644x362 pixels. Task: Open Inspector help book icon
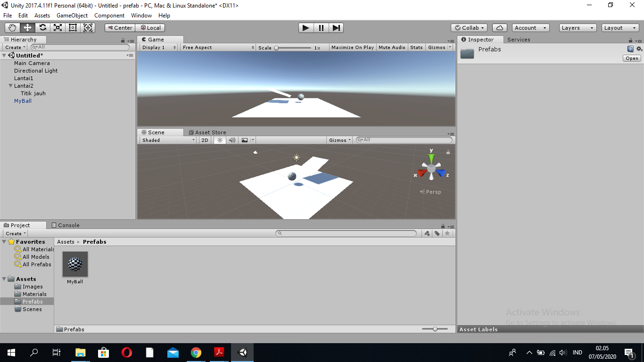[x=630, y=49]
